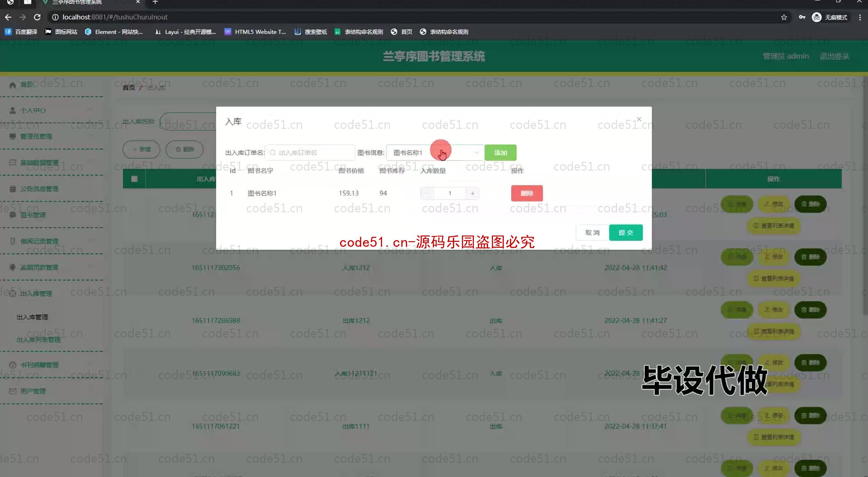This screenshot has width=868, height=477.
Task: Click the 入库数量 value field
Action: tap(450, 193)
